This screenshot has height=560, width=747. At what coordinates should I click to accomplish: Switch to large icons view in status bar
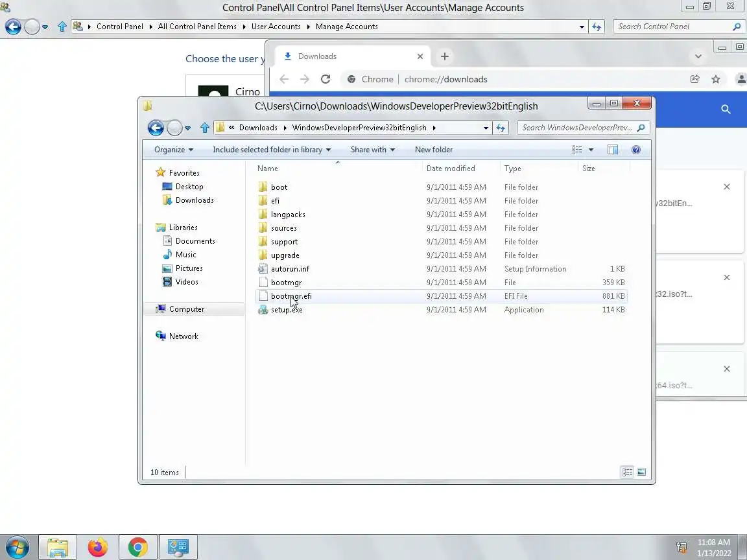click(641, 472)
